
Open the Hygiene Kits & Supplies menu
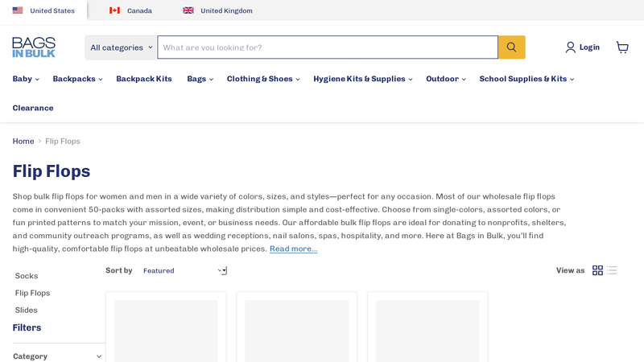tap(362, 79)
